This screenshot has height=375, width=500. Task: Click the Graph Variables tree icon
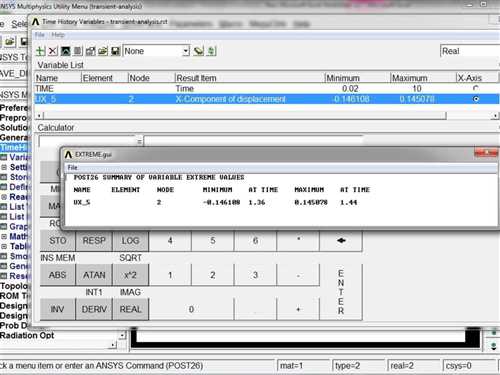4,227
